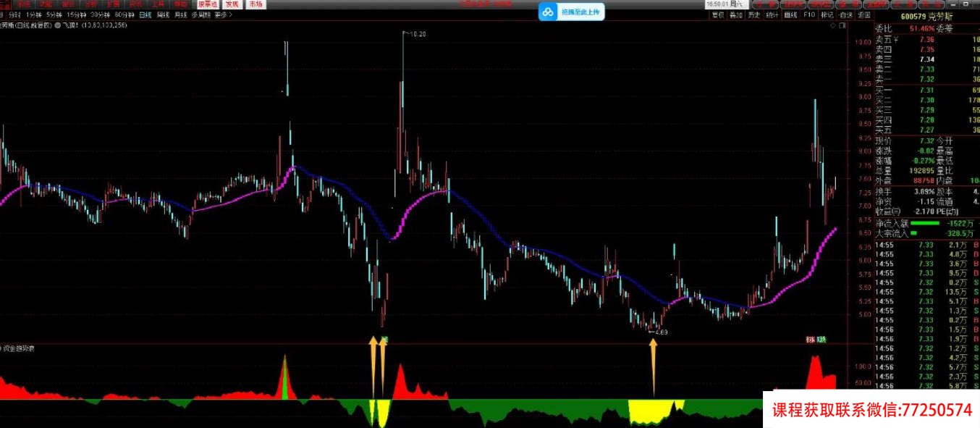Click the 涨幅 -0.27% value
This screenshot has height=428, width=980.
click(923, 161)
